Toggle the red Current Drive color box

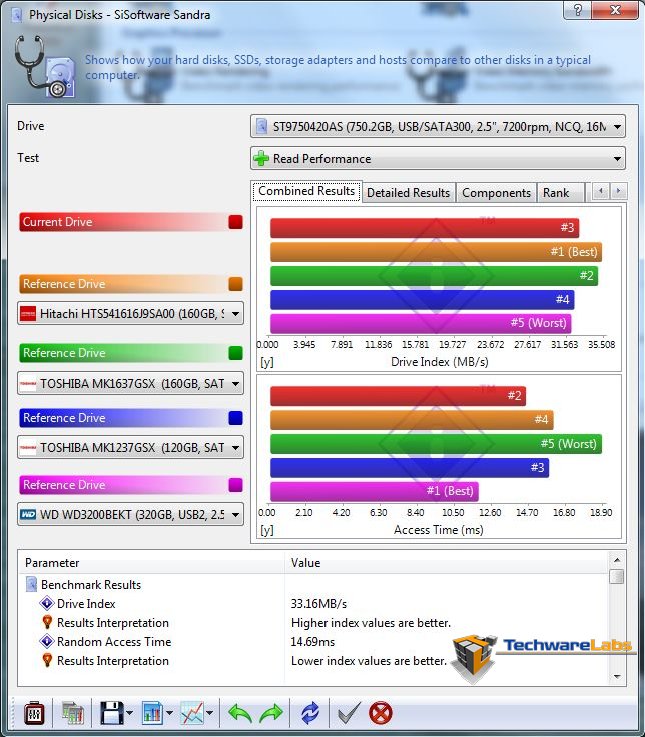pos(236,222)
